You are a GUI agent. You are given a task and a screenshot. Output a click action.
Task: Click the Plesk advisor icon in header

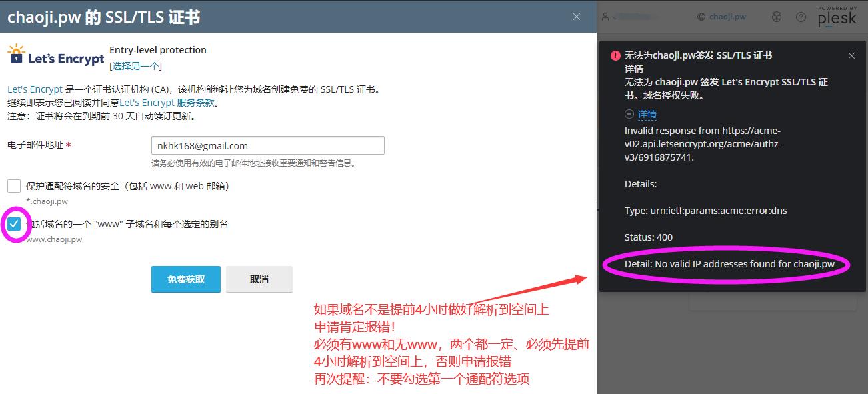coord(777,17)
